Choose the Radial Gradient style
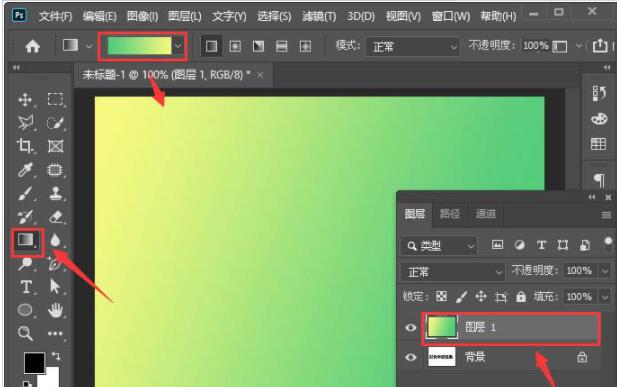This screenshot has height=387, width=617. tap(235, 46)
